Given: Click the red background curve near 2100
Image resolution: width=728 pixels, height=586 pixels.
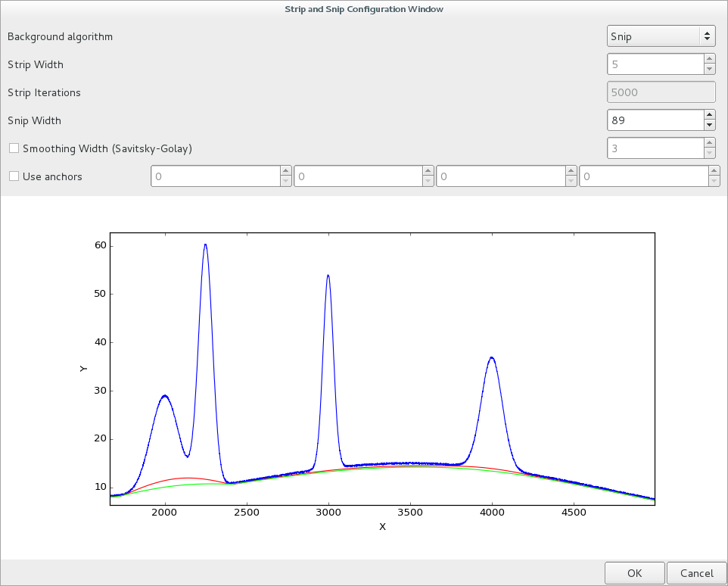Looking at the screenshot, I should click(181, 478).
